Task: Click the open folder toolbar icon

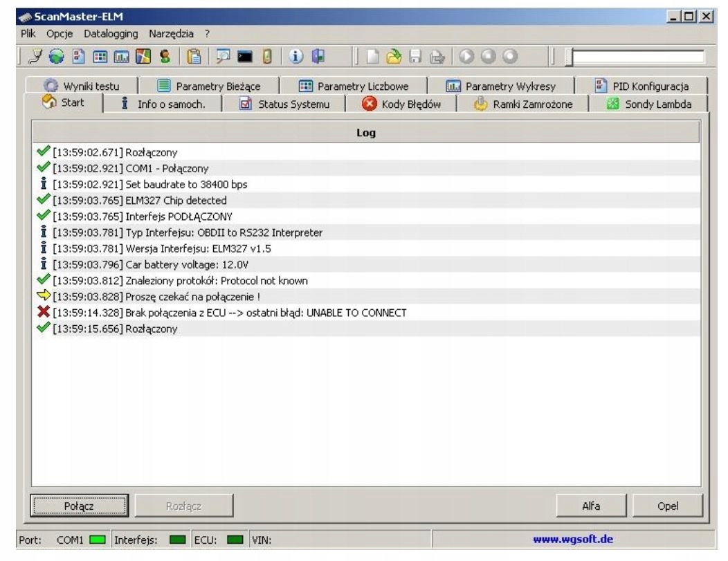Action: point(394,56)
